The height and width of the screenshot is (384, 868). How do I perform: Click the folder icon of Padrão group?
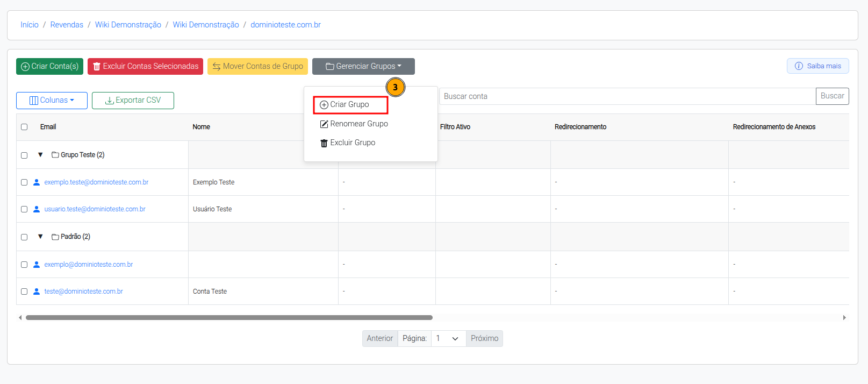[x=55, y=237]
